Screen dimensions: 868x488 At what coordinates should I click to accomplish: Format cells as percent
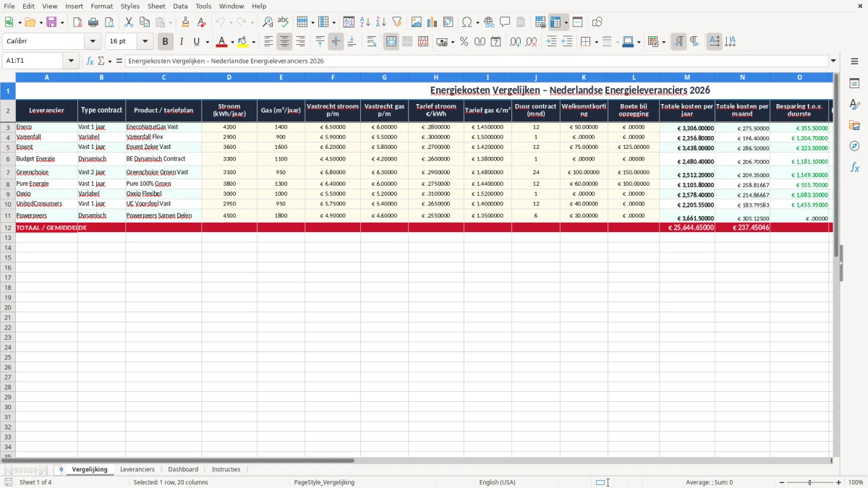pyautogui.click(x=464, y=42)
